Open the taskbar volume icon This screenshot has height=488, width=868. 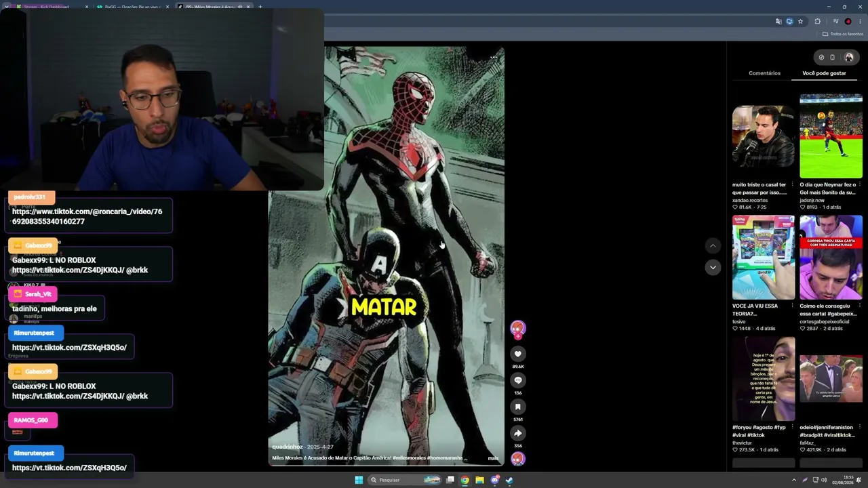[824, 480]
